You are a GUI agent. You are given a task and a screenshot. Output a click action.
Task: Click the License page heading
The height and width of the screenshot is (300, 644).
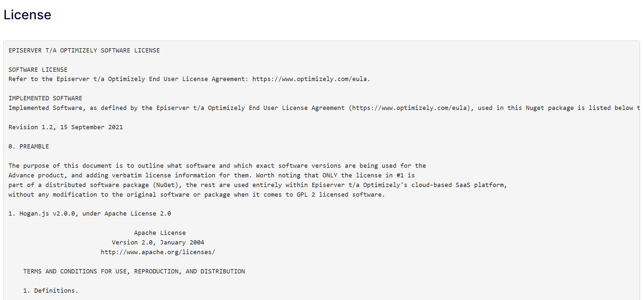click(27, 15)
